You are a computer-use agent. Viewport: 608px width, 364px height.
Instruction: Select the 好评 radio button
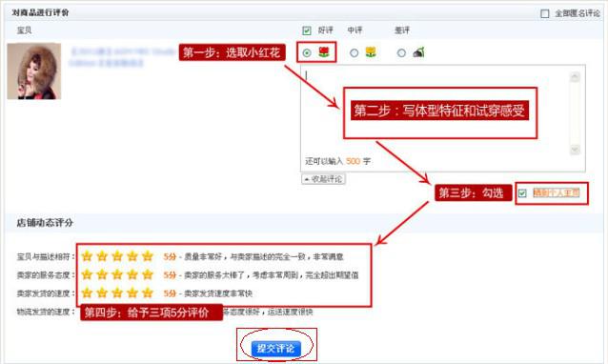pos(307,52)
